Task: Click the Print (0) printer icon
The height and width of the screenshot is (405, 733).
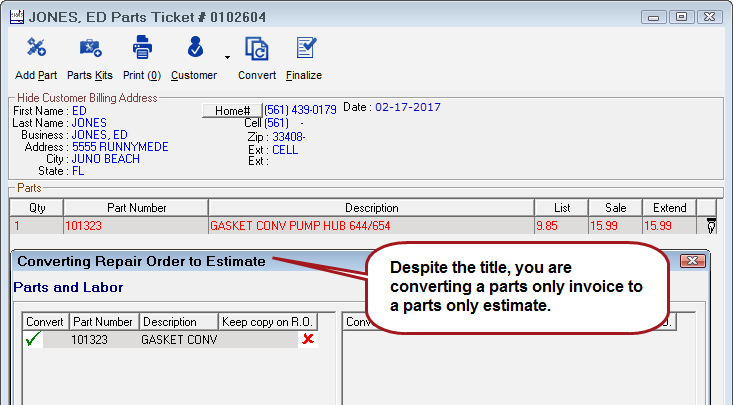Action: [x=141, y=48]
